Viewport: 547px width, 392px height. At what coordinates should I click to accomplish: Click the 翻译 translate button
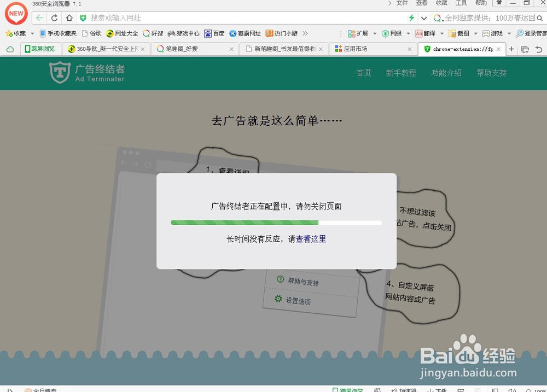[x=425, y=33]
